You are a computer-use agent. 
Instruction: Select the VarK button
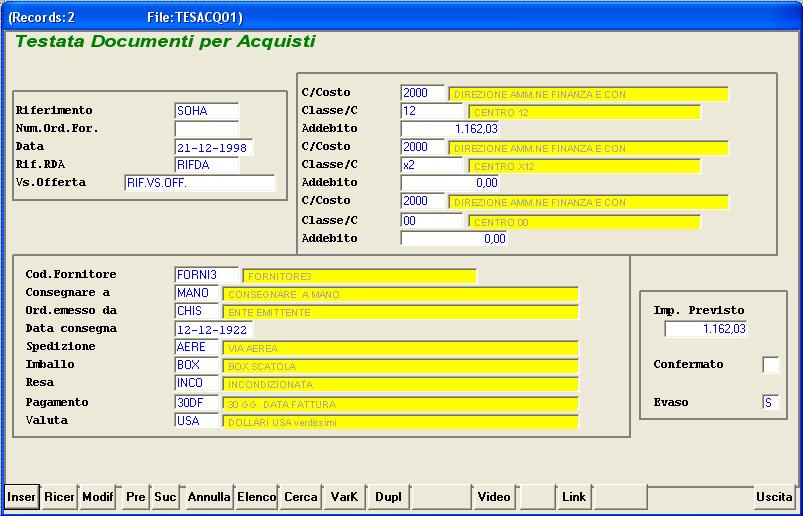point(345,497)
